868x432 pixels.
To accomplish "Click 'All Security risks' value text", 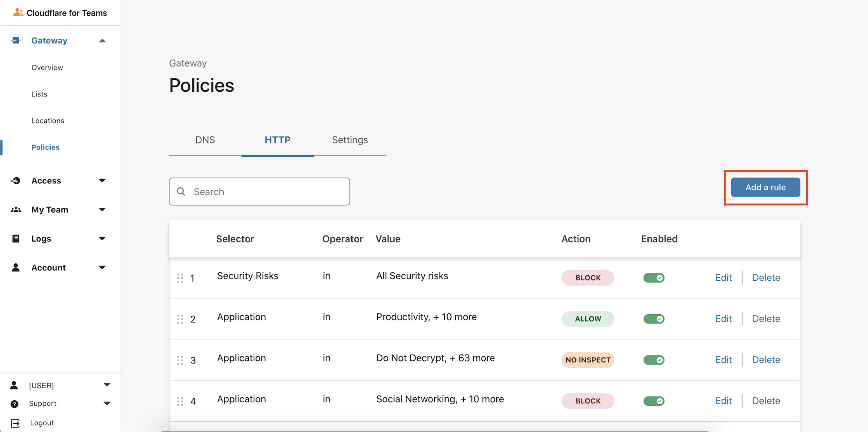I will [412, 276].
